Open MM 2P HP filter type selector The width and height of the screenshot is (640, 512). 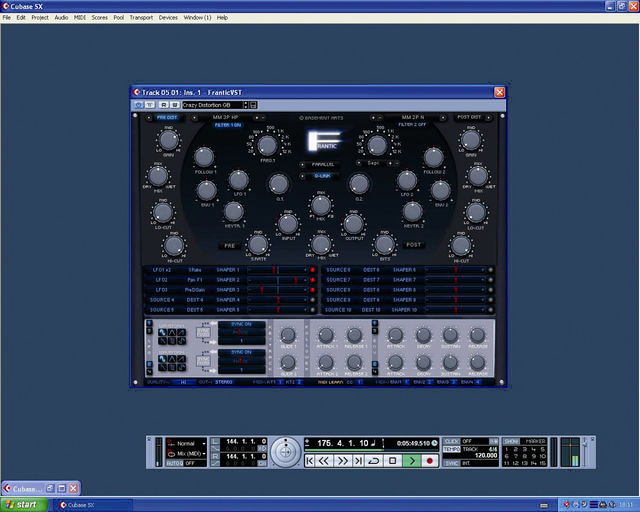click(x=225, y=118)
